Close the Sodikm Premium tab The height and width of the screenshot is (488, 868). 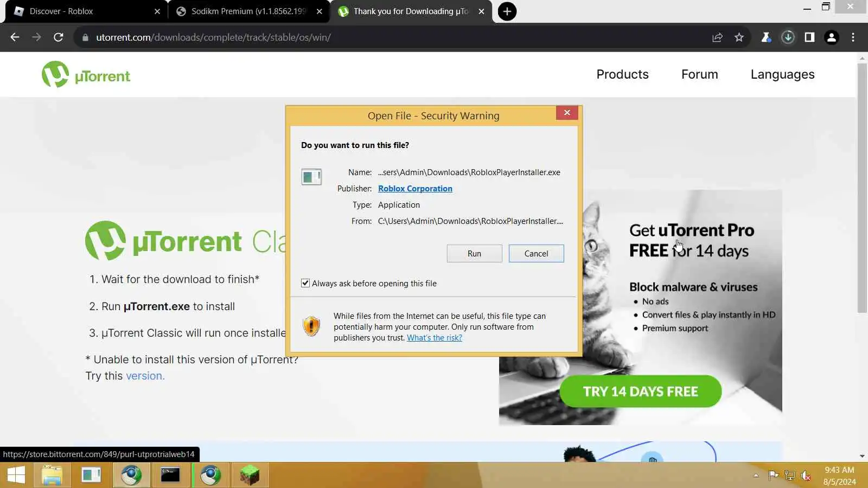pos(320,11)
